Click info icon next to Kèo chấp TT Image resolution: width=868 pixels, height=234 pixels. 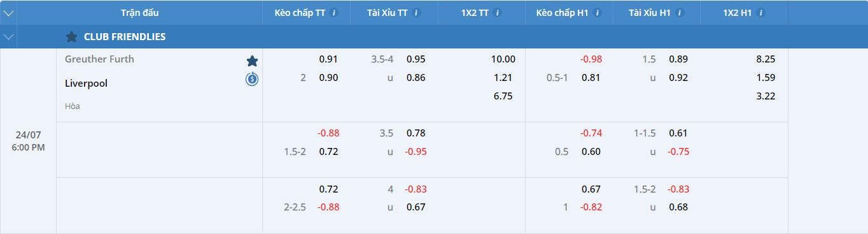(x=335, y=13)
